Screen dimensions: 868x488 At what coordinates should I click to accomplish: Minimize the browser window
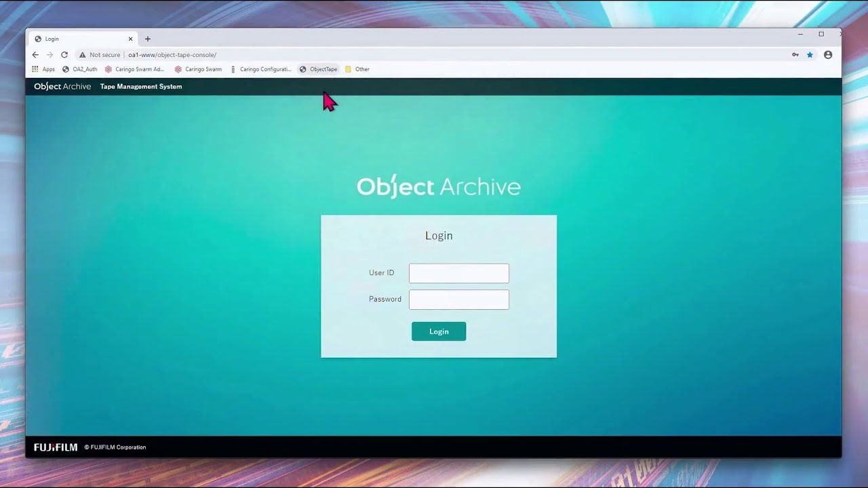(801, 34)
